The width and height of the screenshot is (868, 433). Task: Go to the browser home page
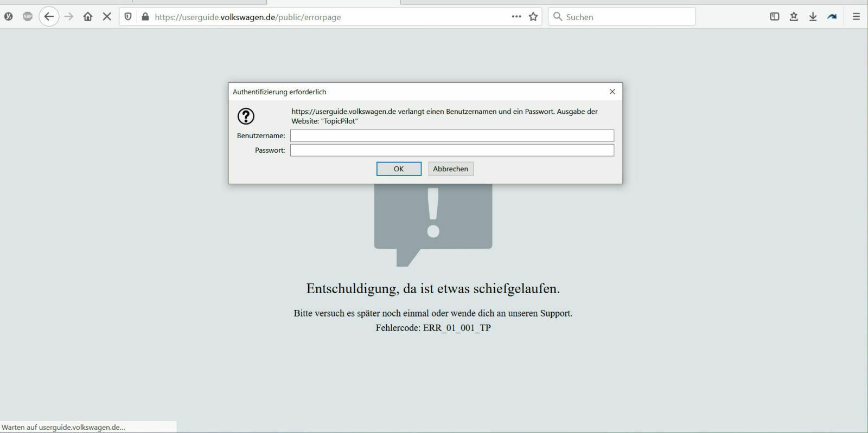(x=88, y=17)
